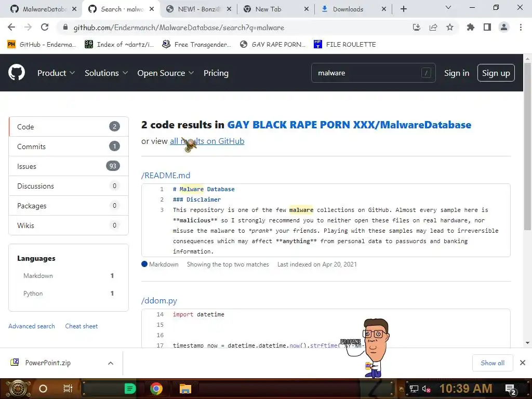Screen dimensions: 532x399
Task: Open a new tab with plus button
Action: coord(403,9)
